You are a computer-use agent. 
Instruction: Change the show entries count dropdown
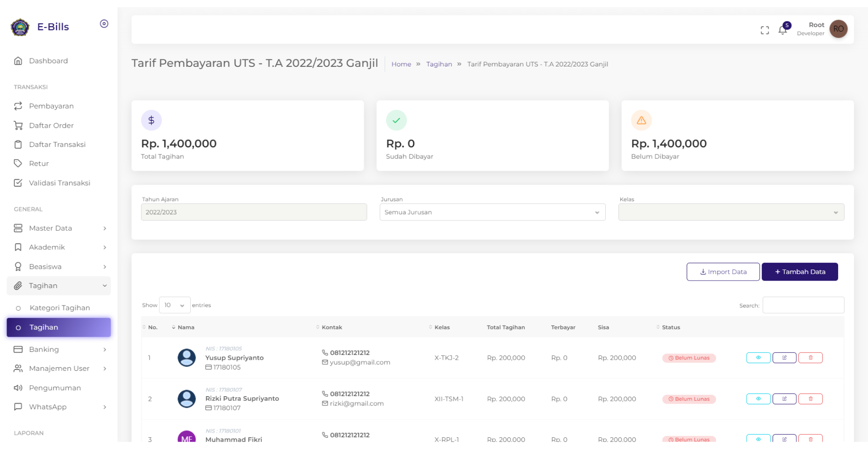(174, 305)
